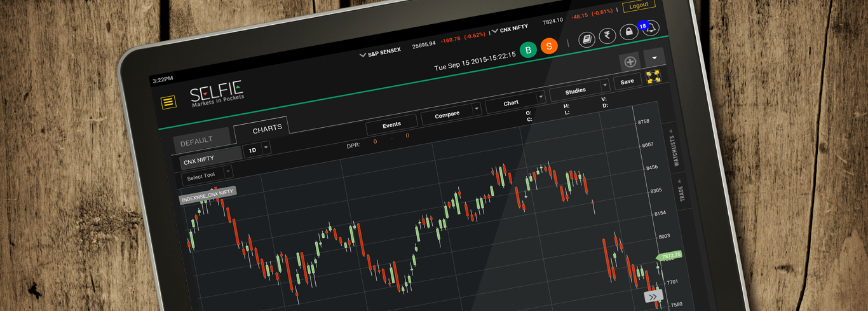
Task: Click the 8758 price axis label
Action: coord(643,121)
